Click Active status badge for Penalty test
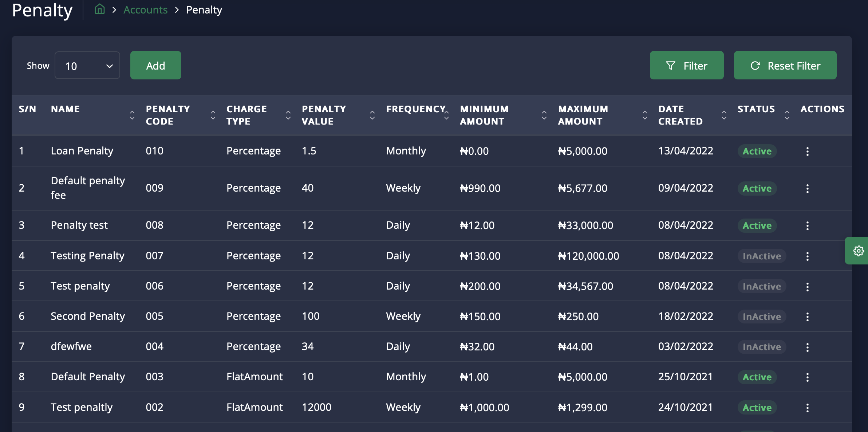This screenshot has height=432, width=868. coord(757,225)
